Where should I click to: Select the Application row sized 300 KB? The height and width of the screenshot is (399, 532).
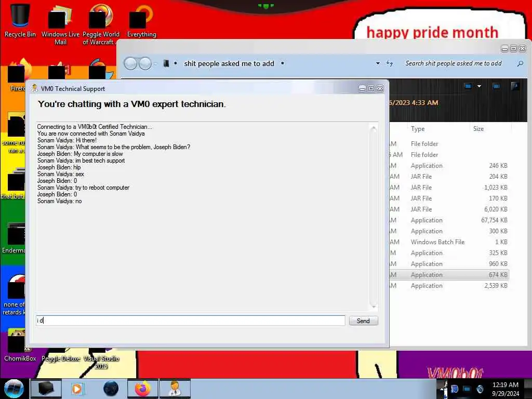tap(449, 231)
